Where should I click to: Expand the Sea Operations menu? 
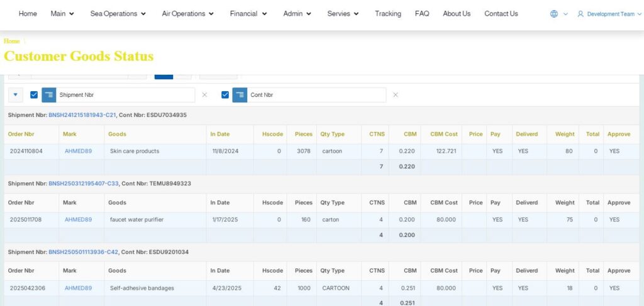pyautogui.click(x=118, y=14)
